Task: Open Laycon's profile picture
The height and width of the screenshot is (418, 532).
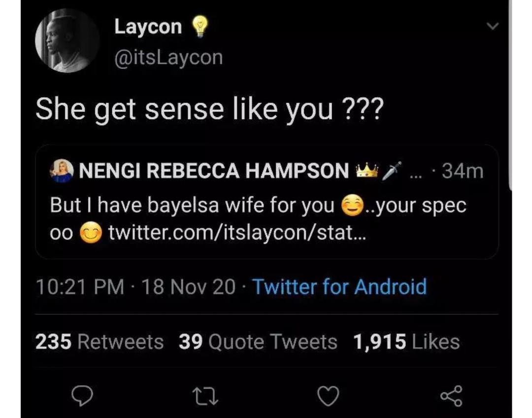Action: (67, 41)
